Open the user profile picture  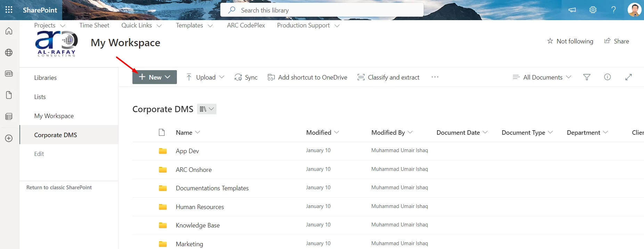(x=634, y=10)
